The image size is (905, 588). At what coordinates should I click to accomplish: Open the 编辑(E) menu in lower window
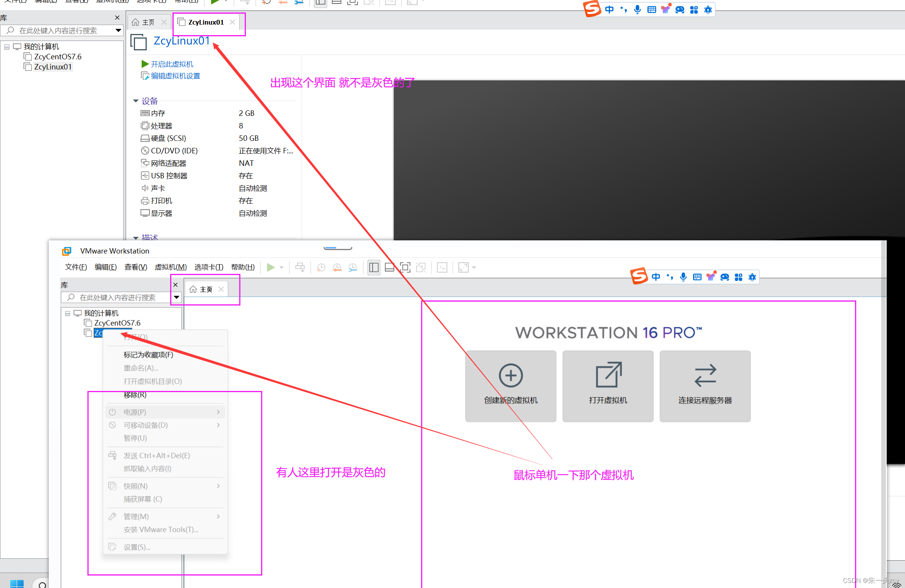tap(106, 267)
